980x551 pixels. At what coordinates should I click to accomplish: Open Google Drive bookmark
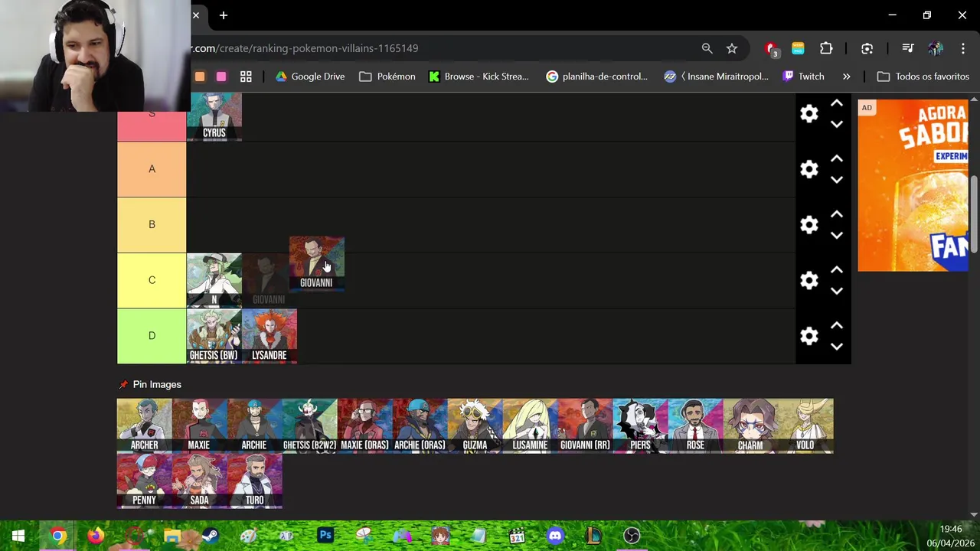(310, 77)
